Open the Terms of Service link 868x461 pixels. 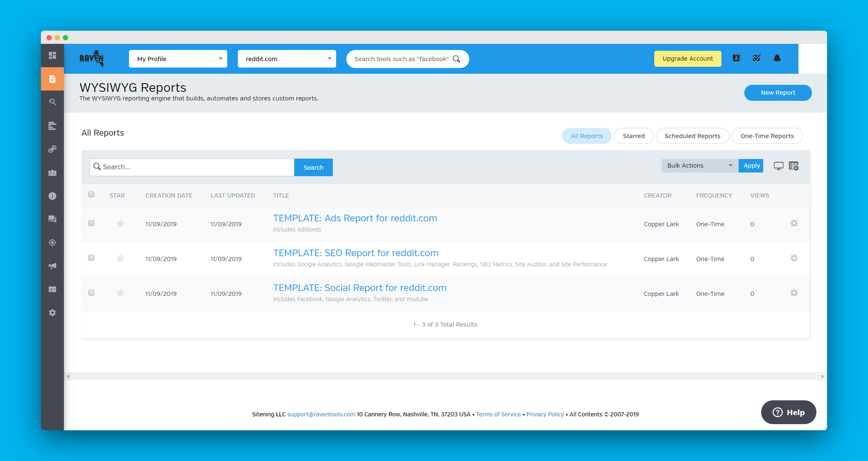coord(499,414)
